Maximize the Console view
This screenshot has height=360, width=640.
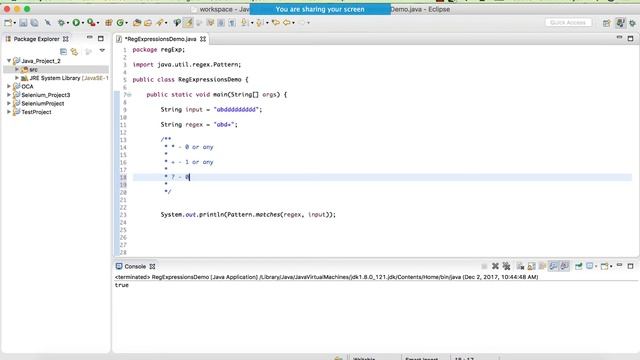[x=630, y=266]
